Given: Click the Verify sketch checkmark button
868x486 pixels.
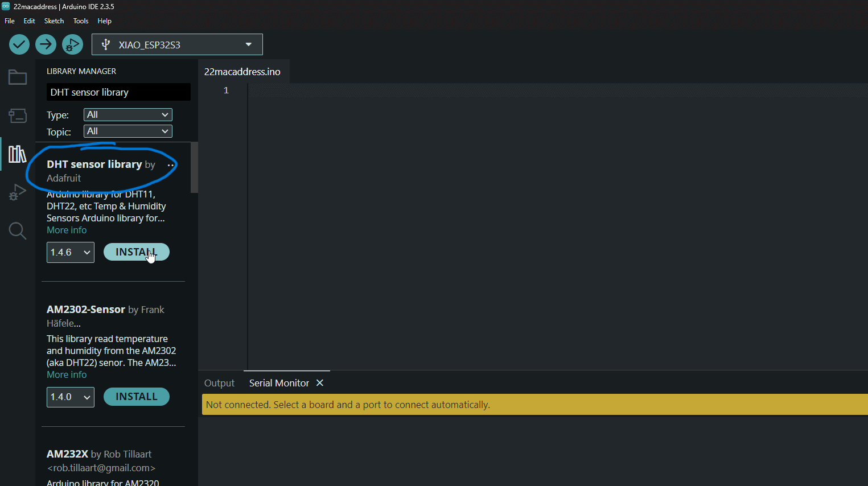Looking at the screenshot, I should point(19,44).
